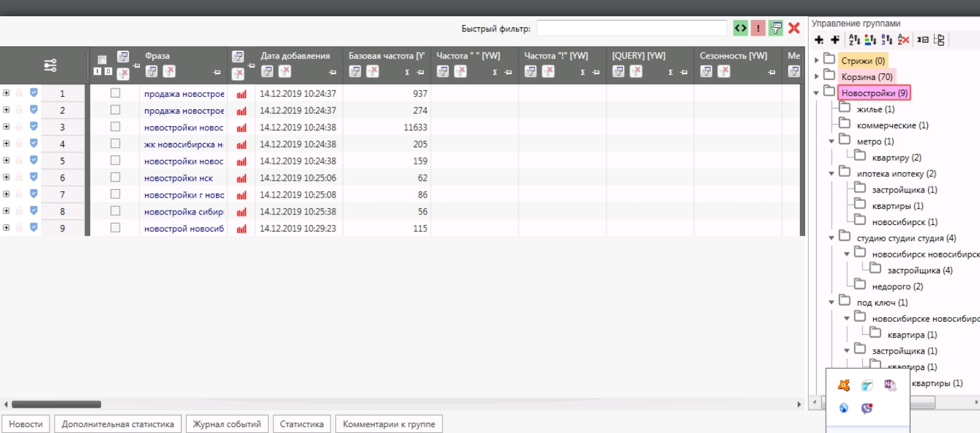Open Viber from the system tray popup
Image resolution: width=980 pixels, height=433 pixels.
click(867, 408)
